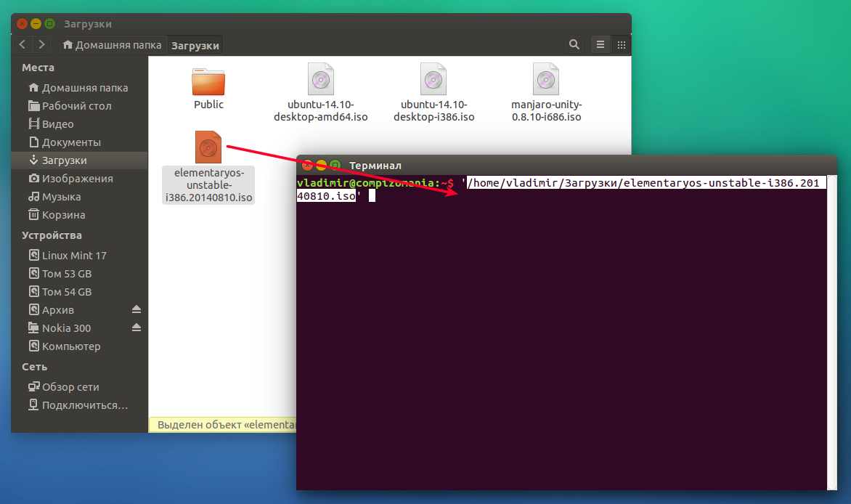Open Изображения in the sidebar

(79, 179)
